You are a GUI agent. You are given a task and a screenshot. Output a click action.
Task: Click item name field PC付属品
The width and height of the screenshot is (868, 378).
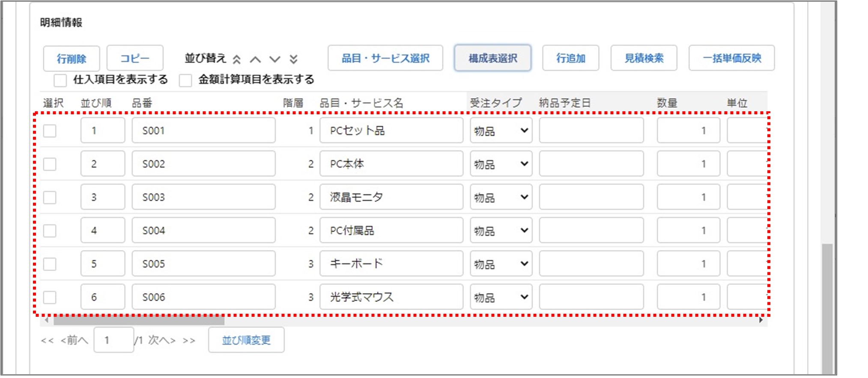pos(391,231)
